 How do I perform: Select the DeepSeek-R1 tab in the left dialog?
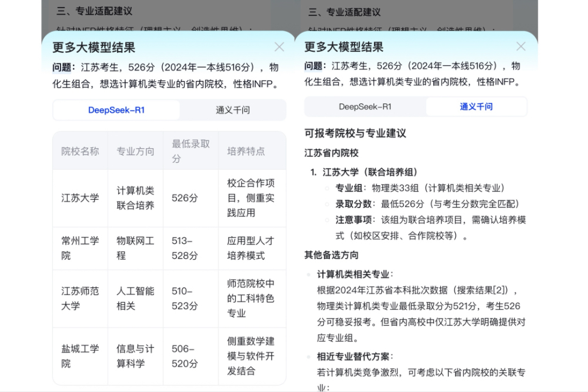tap(116, 110)
